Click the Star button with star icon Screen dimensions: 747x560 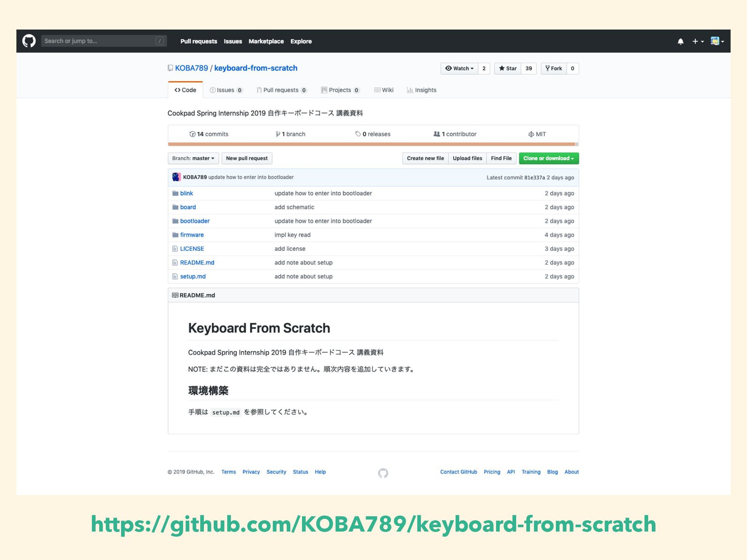pos(508,68)
